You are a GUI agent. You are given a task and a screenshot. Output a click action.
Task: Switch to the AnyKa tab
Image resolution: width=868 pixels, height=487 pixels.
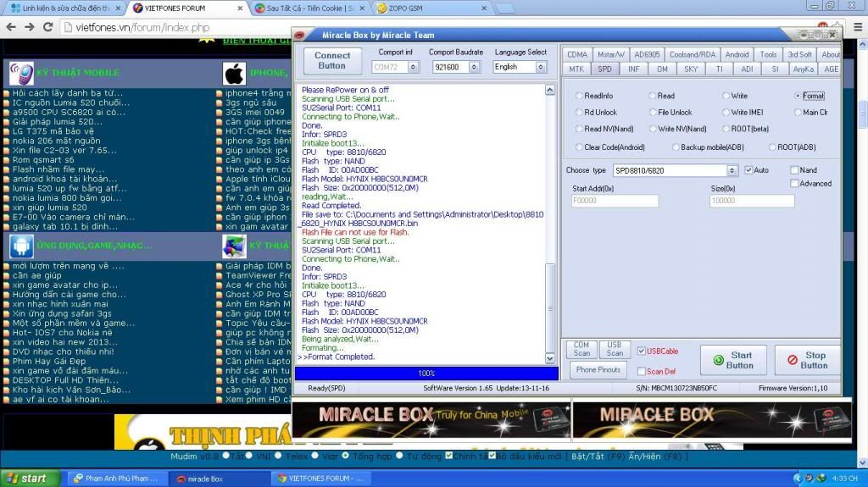point(804,69)
